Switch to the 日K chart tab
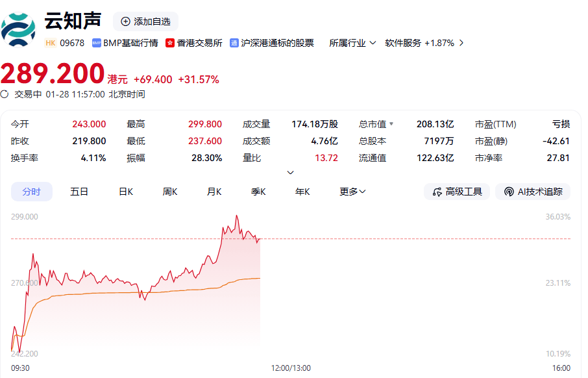 [x=126, y=192]
